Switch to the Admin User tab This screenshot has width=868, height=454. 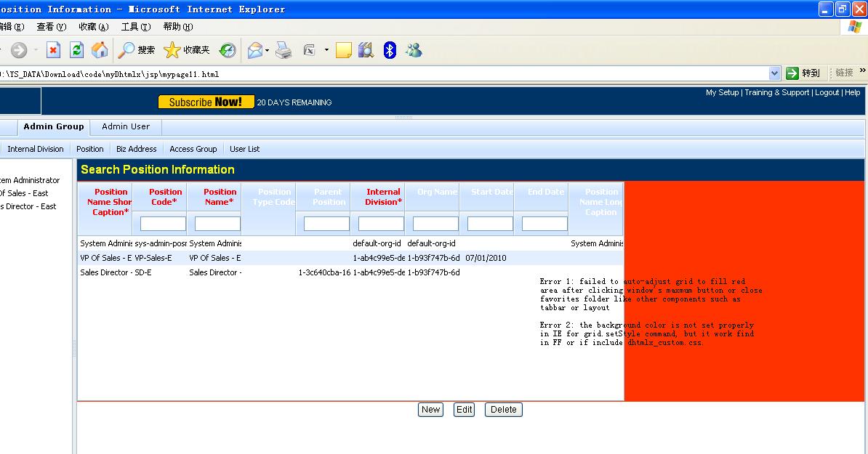(x=126, y=126)
